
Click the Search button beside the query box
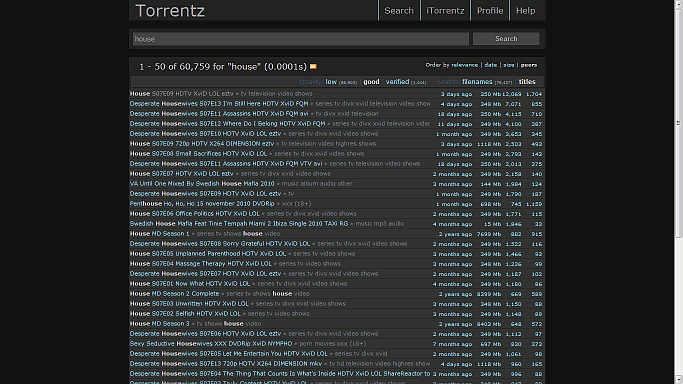(x=506, y=39)
